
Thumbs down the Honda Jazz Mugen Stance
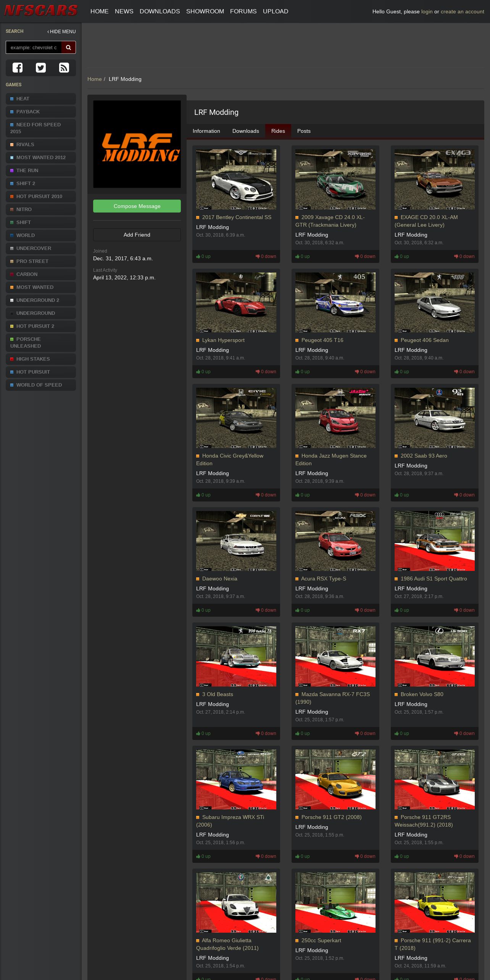(365, 495)
